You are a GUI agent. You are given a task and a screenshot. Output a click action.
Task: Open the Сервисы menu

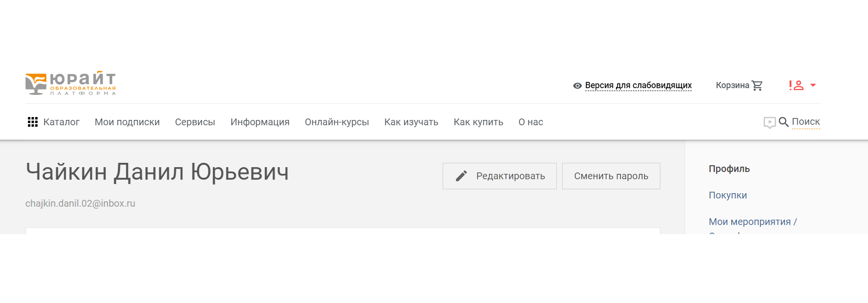195,122
